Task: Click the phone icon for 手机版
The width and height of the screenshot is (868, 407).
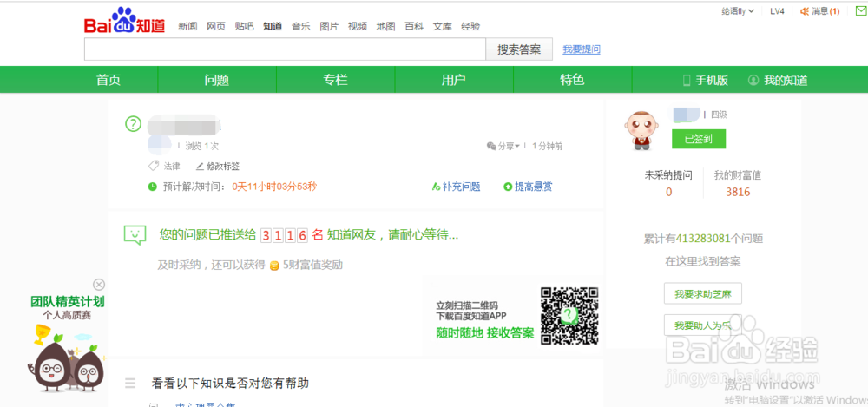Action: point(687,81)
